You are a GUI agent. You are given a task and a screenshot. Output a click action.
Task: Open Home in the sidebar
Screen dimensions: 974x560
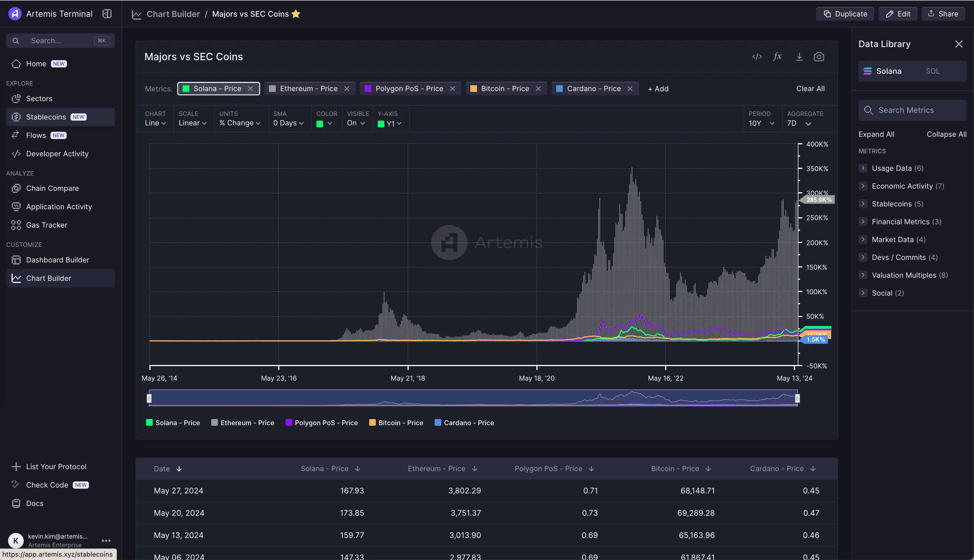[60, 64]
